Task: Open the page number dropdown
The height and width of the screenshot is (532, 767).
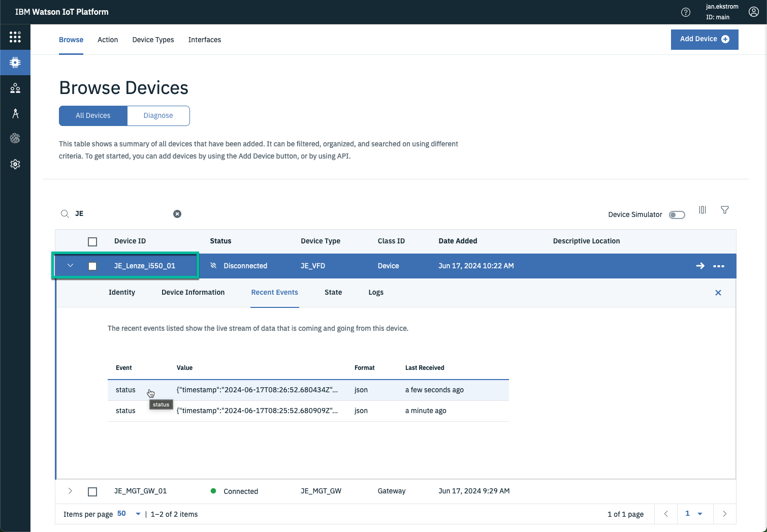Action: (693, 514)
